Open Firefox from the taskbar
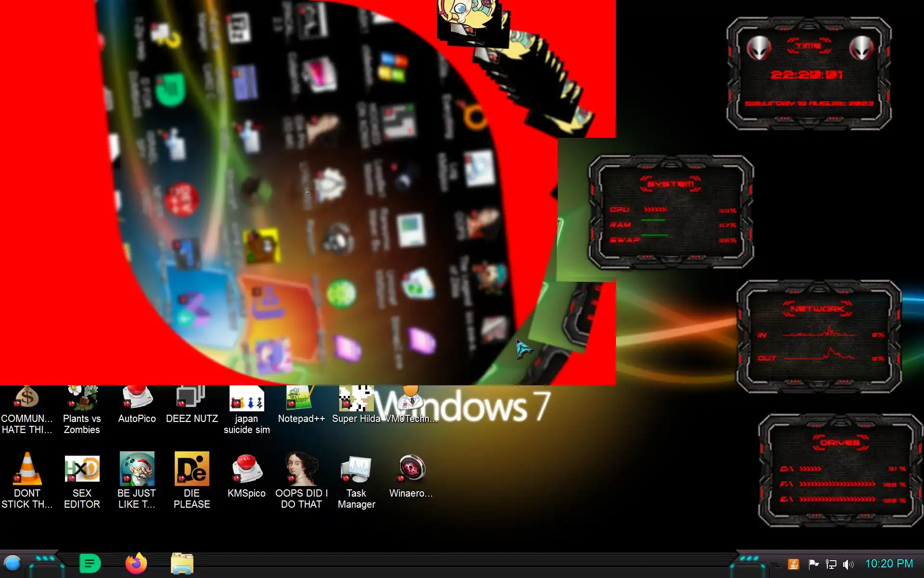 click(x=136, y=564)
